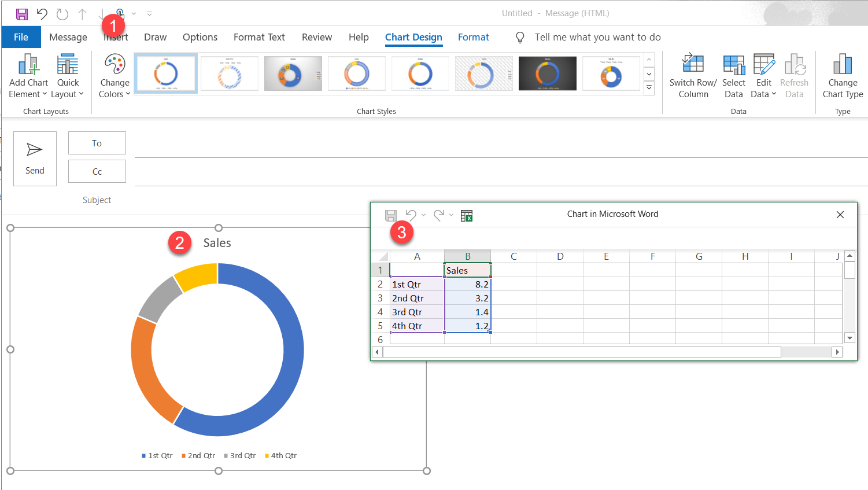Click Save in the Quick Access Toolbar
868x490 pixels.
pyautogui.click(x=21, y=13)
